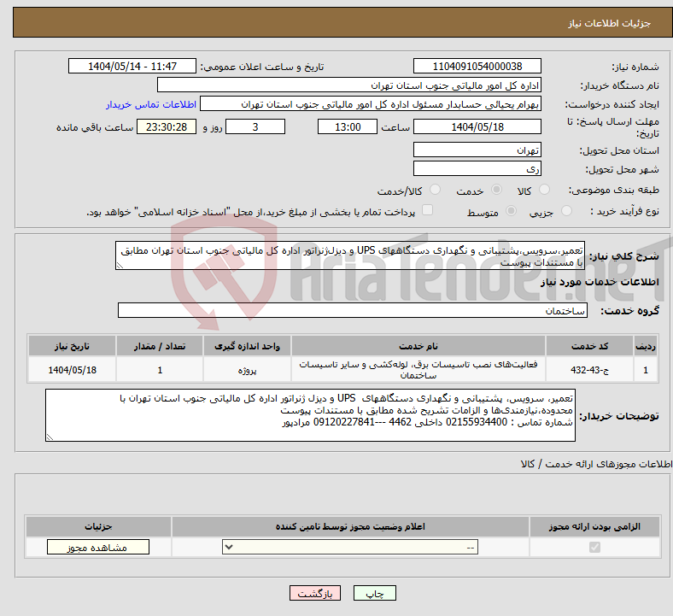Click the deadline date field 1404/05/18

(477, 126)
